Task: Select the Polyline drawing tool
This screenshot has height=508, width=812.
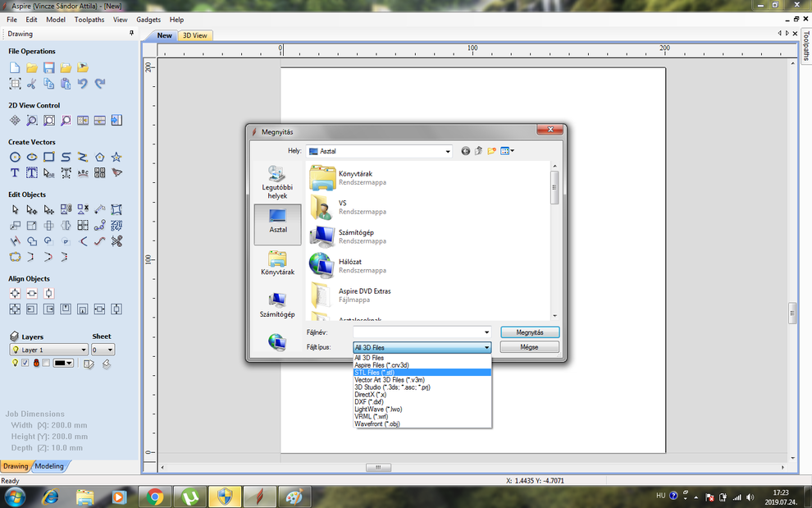Action: click(x=83, y=157)
